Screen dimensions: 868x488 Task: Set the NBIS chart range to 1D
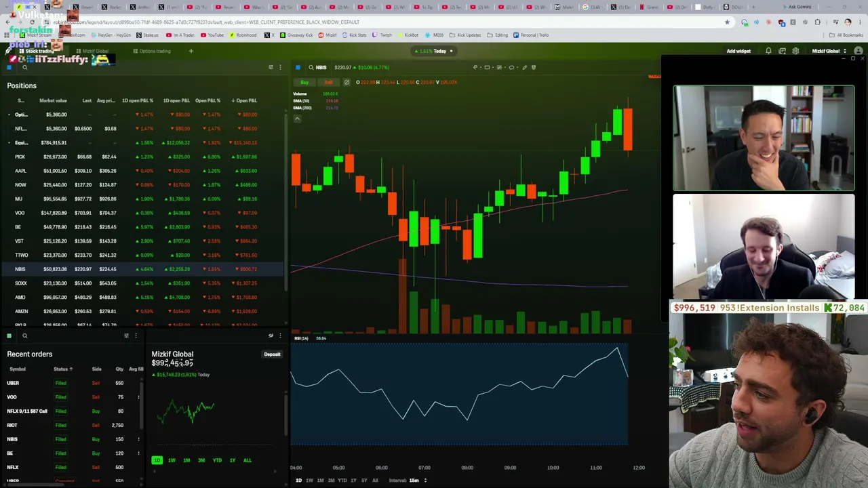(298, 481)
